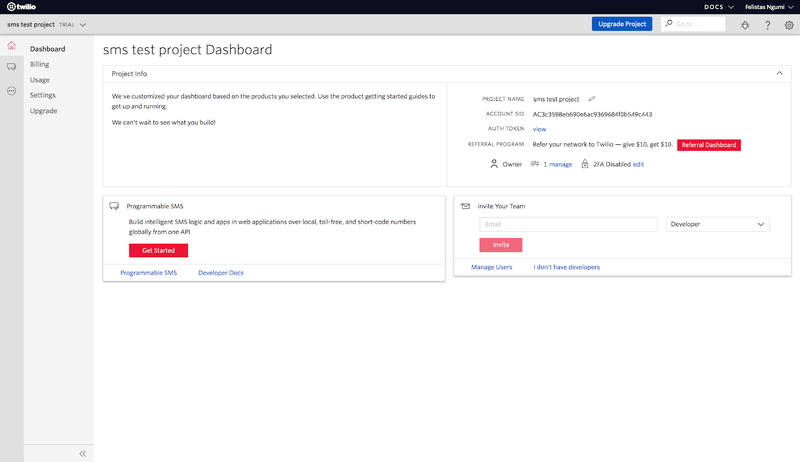The width and height of the screenshot is (800, 462).
Task: Click the Invite button
Action: coord(501,245)
